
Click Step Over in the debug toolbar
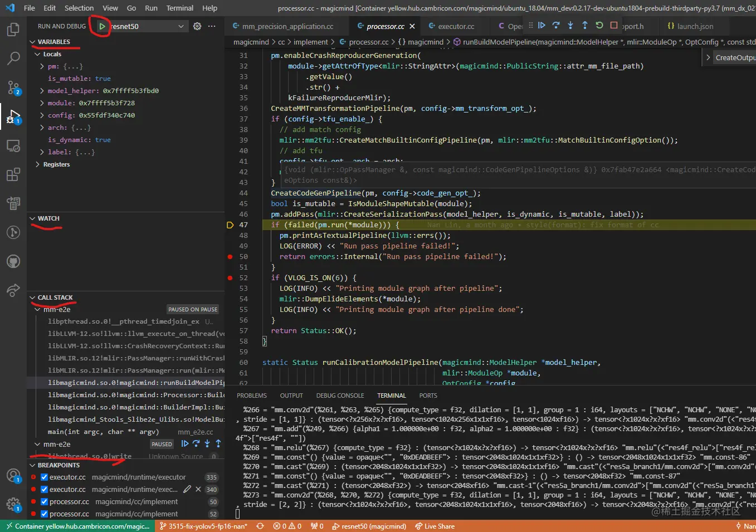coord(556,26)
